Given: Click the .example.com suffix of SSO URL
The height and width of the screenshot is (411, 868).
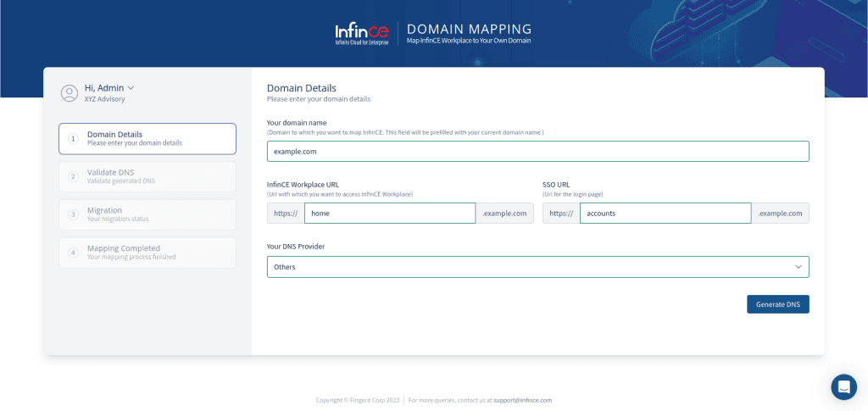Looking at the screenshot, I should (x=780, y=213).
